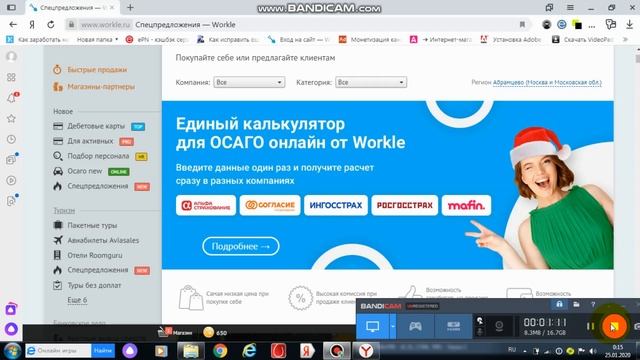Select the Согласие insurer logo
This screenshot has width=640, height=360.
(x=270, y=205)
